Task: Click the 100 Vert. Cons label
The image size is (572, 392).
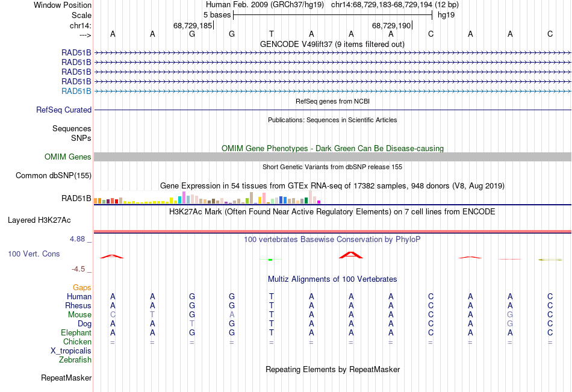Action: (34, 254)
